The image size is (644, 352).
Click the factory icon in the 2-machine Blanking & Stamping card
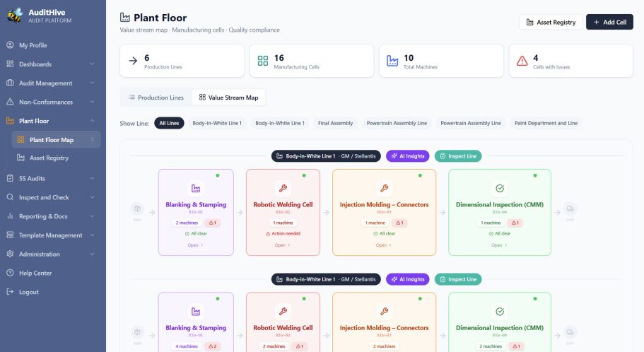tap(196, 189)
